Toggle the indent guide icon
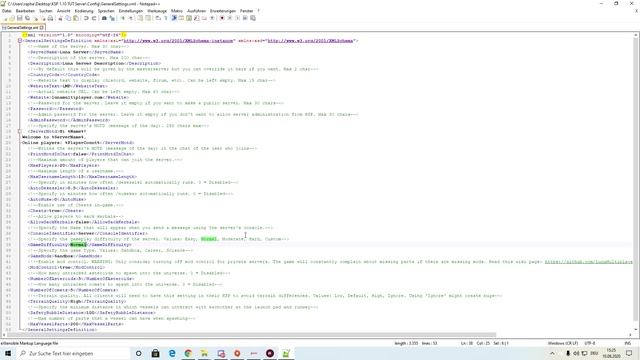The height and width of the screenshot is (360, 640). click(x=174, y=18)
